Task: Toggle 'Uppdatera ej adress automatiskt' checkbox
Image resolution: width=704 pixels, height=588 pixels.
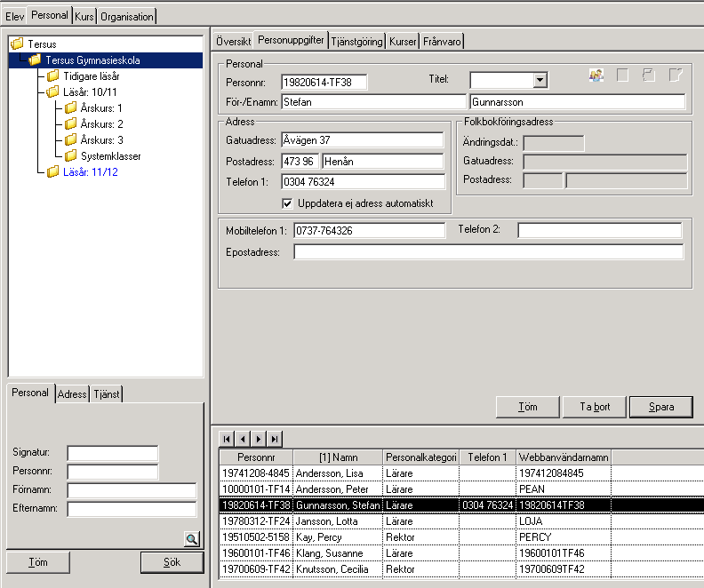Action: 287,203
